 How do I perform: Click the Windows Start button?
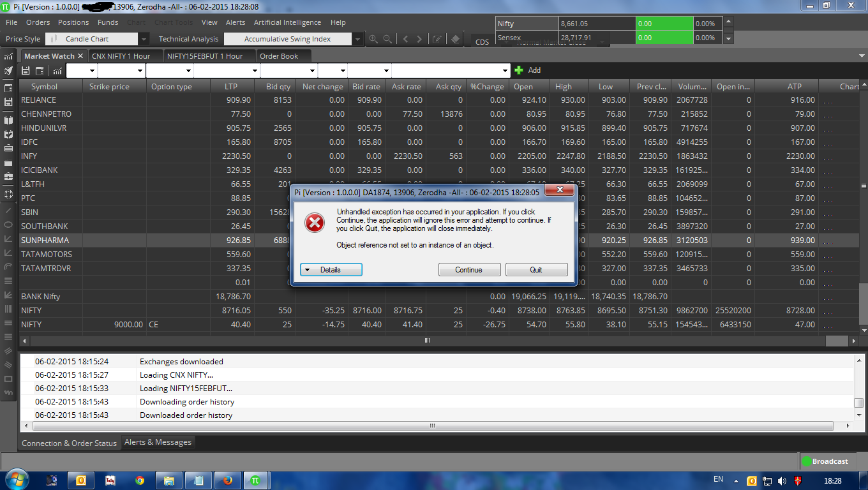[18, 479]
